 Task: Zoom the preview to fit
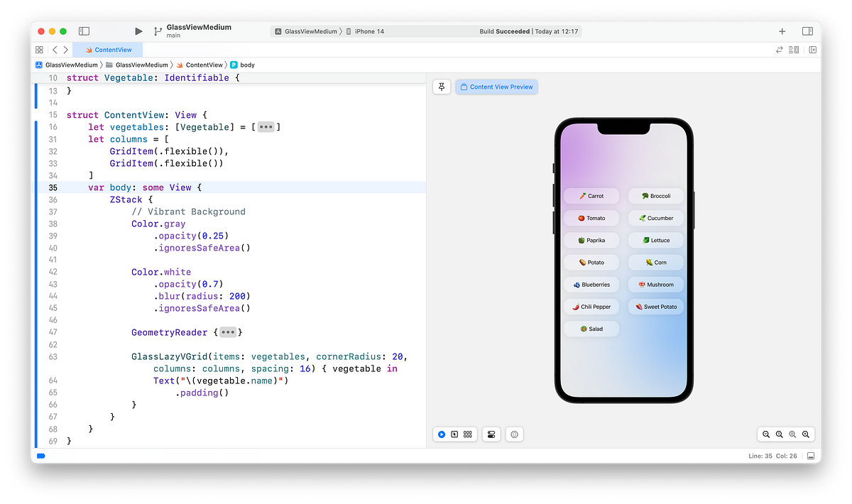[793, 434]
